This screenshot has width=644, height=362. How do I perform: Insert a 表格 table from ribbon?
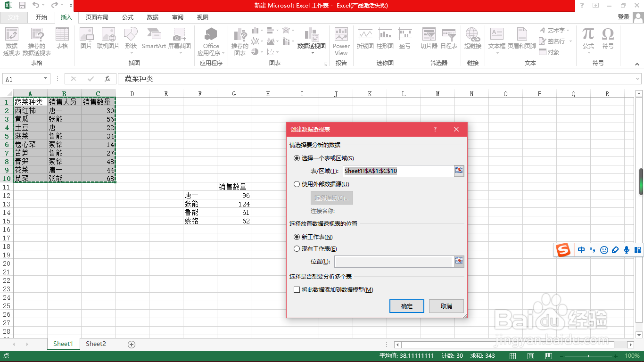point(62,39)
